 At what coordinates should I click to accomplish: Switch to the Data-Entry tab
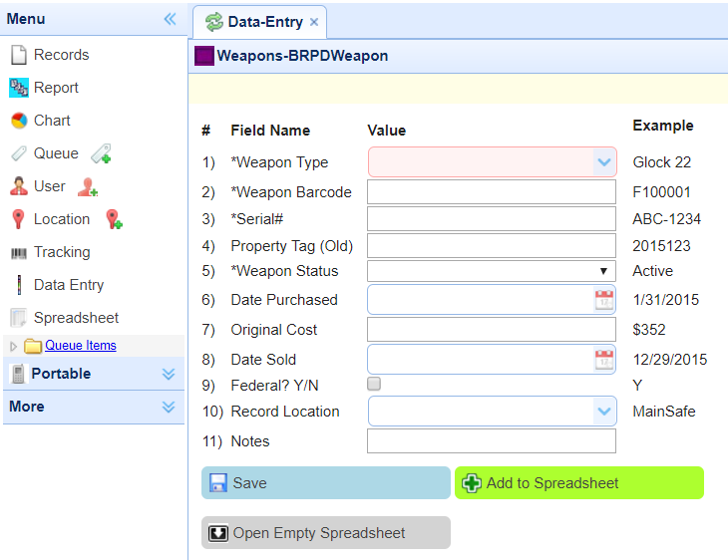click(260, 22)
